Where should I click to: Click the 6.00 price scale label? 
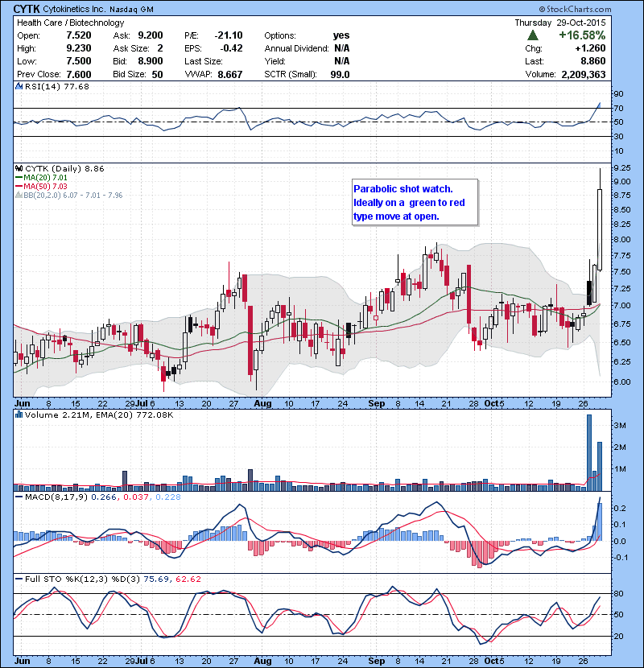pyautogui.click(x=622, y=381)
